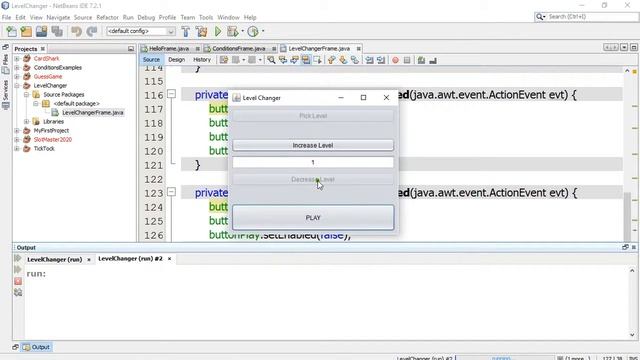Image resolution: width=640 pixels, height=360 pixels.
Task: Open the Profile Project dropdown arrow
Action: pyautogui.click(x=263, y=31)
